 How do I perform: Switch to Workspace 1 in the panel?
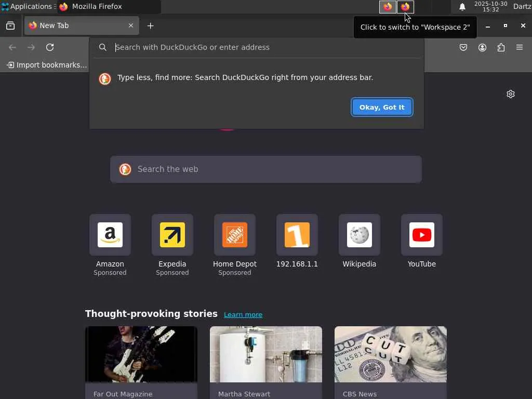[388, 7]
